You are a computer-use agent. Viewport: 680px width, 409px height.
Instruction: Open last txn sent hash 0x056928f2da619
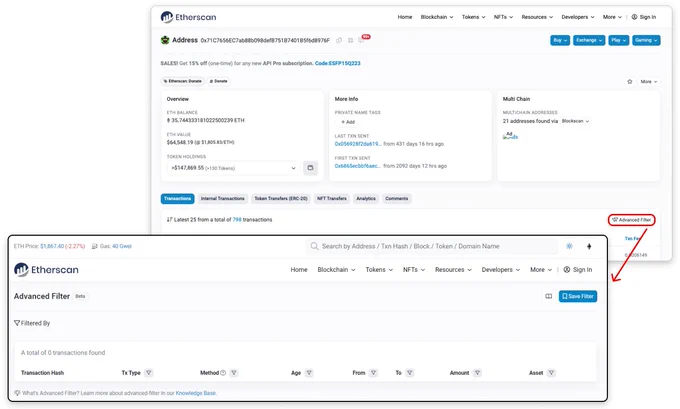point(358,144)
